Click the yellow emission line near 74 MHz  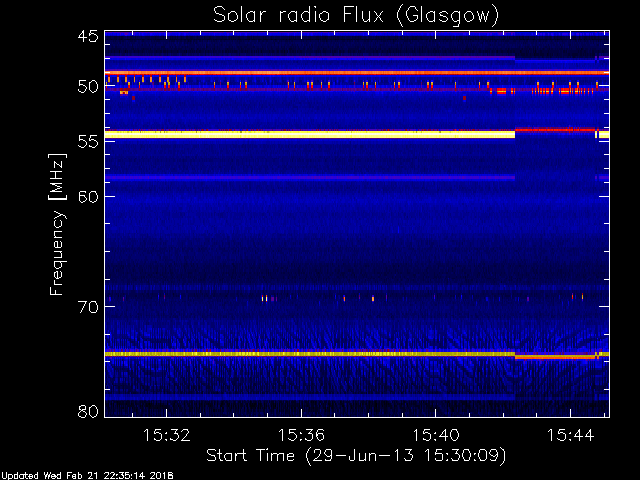pos(310,354)
